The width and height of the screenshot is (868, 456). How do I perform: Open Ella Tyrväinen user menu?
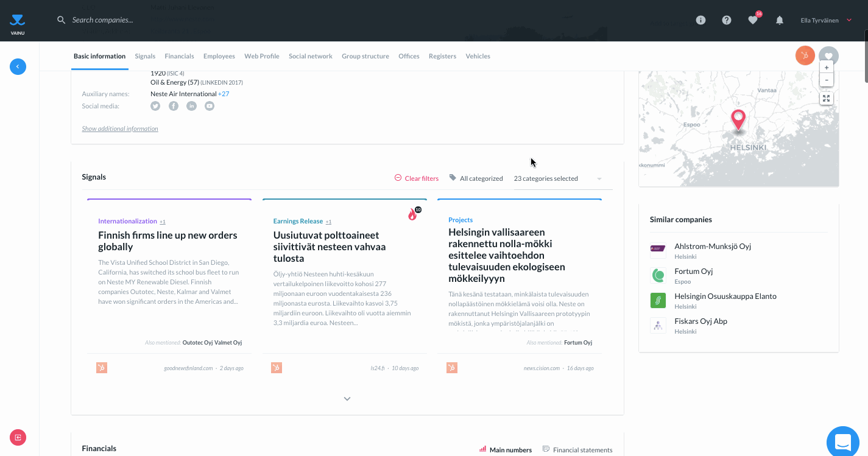pos(825,20)
